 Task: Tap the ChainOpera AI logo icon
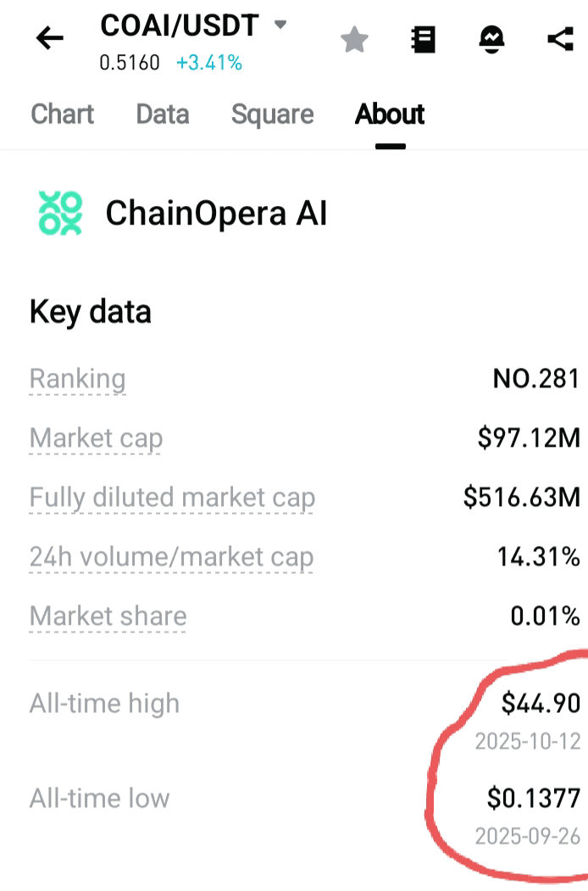(60, 214)
